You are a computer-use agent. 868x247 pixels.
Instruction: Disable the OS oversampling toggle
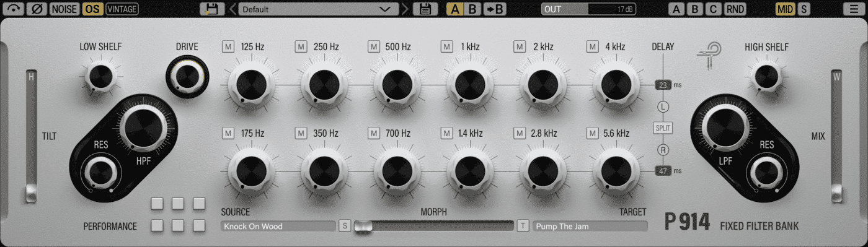pos(92,9)
